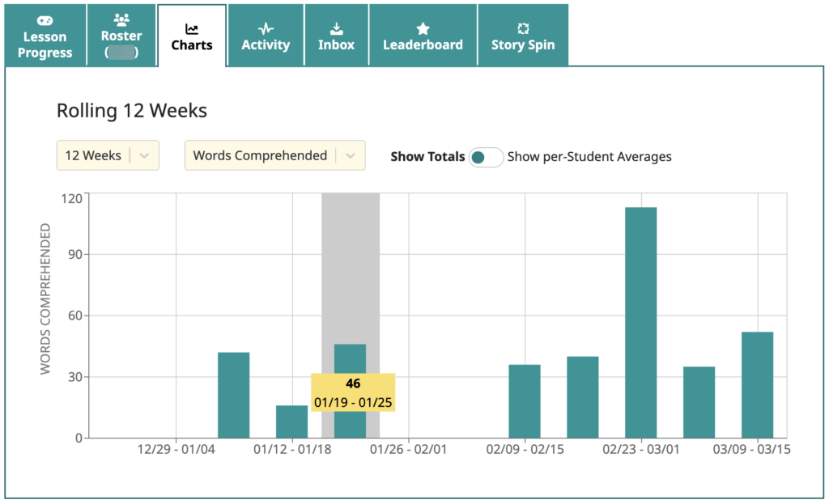Click the yellow tooltip showing 46
The height and width of the screenshot is (504, 829).
(353, 392)
